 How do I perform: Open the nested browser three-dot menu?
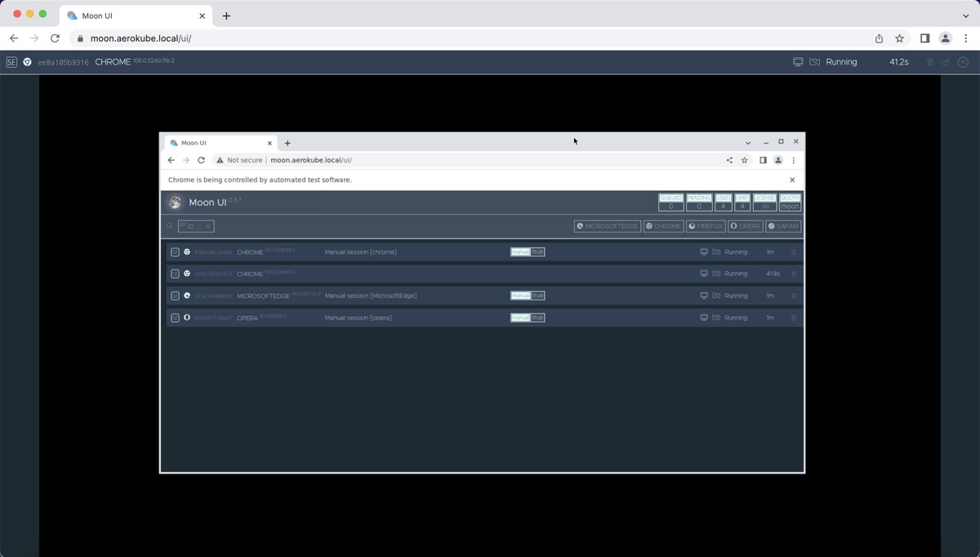[794, 160]
